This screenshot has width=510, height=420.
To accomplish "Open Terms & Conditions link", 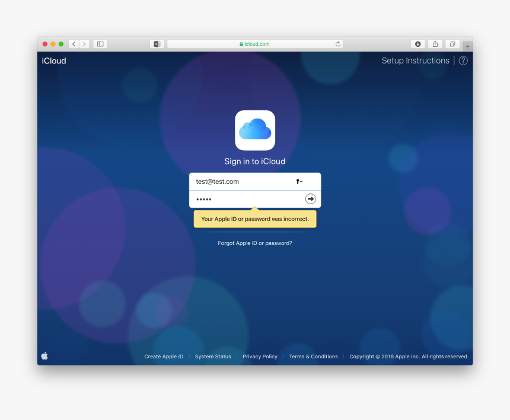I will [x=313, y=357].
